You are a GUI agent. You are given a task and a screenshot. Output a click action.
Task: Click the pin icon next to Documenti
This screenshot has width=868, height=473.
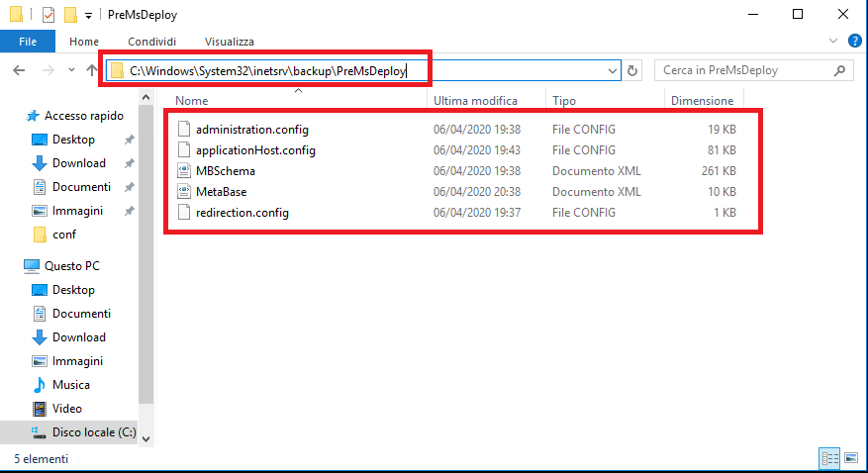[129, 187]
